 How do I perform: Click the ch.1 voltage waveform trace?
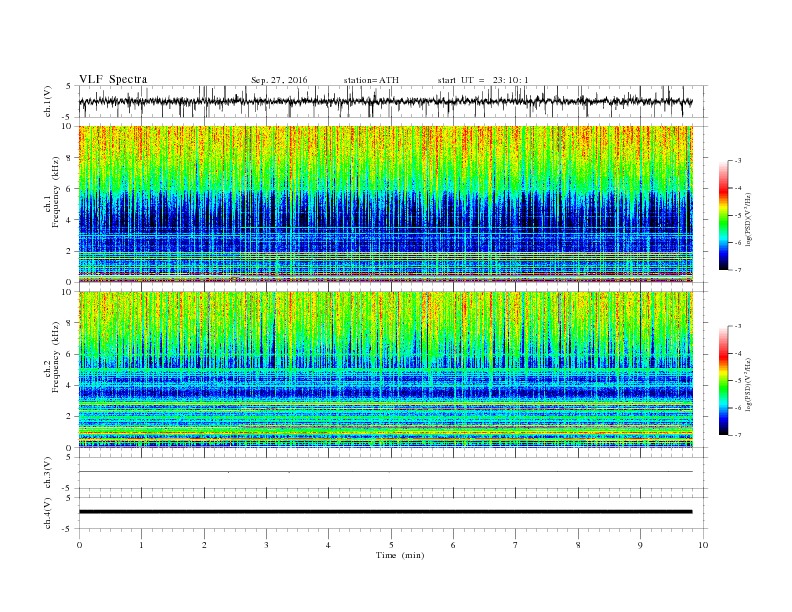click(386, 101)
